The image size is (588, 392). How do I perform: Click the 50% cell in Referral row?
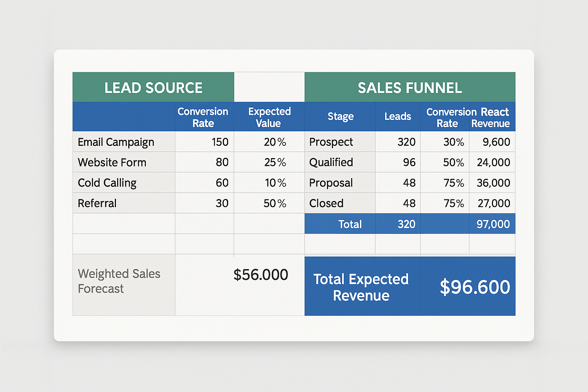coord(269,203)
